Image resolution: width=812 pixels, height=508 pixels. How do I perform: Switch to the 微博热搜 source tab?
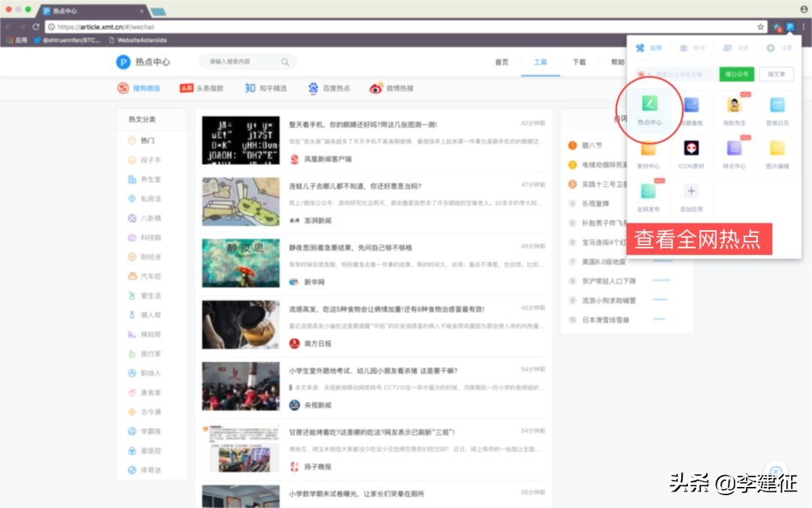tap(397, 88)
